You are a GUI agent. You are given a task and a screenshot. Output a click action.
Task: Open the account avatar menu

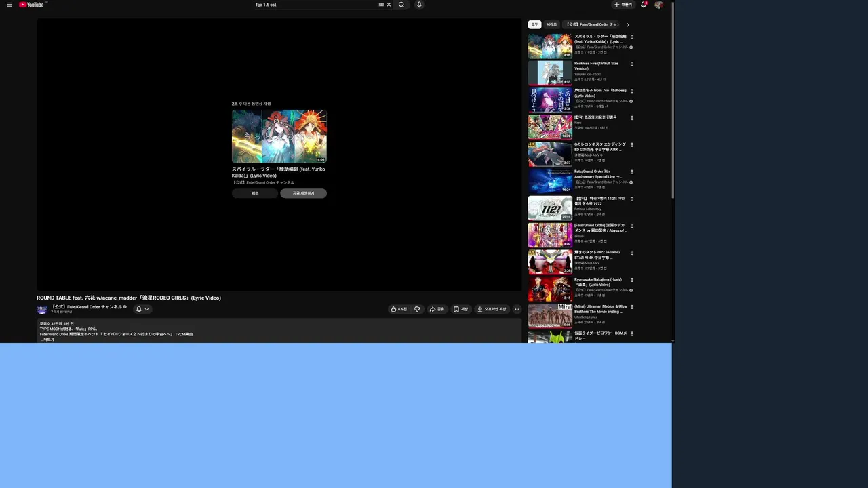coord(658,5)
